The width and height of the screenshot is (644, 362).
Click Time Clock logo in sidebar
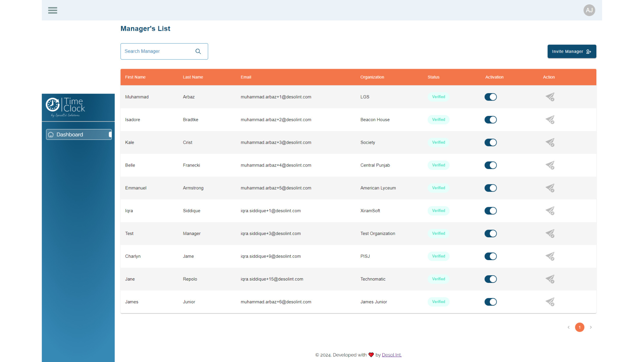[x=66, y=107]
